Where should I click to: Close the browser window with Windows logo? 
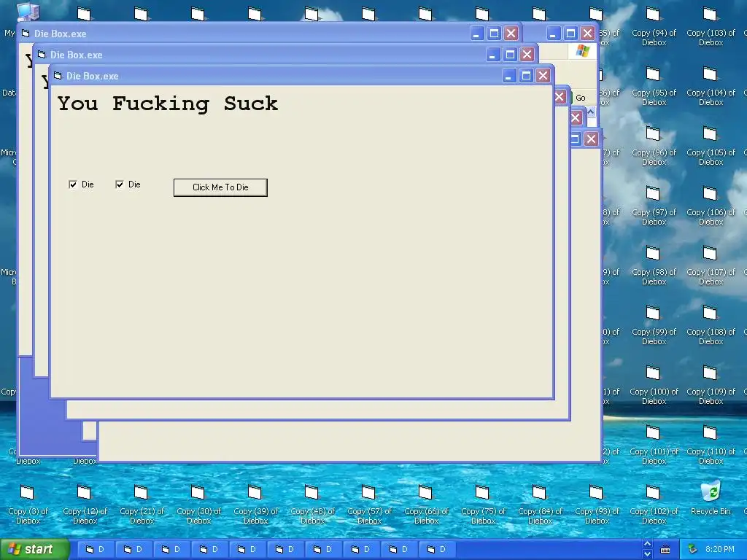[x=587, y=34]
